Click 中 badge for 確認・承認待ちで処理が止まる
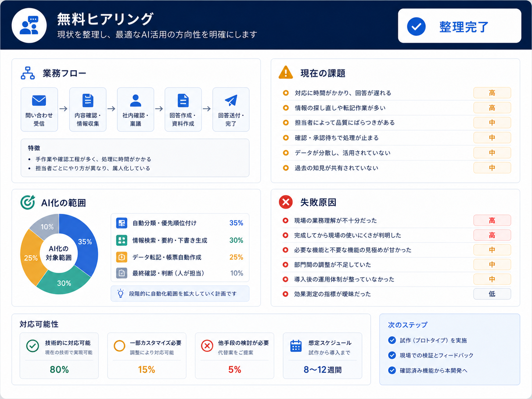Image resolution: width=532 pixels, height=399 pixels. (492, 138)
